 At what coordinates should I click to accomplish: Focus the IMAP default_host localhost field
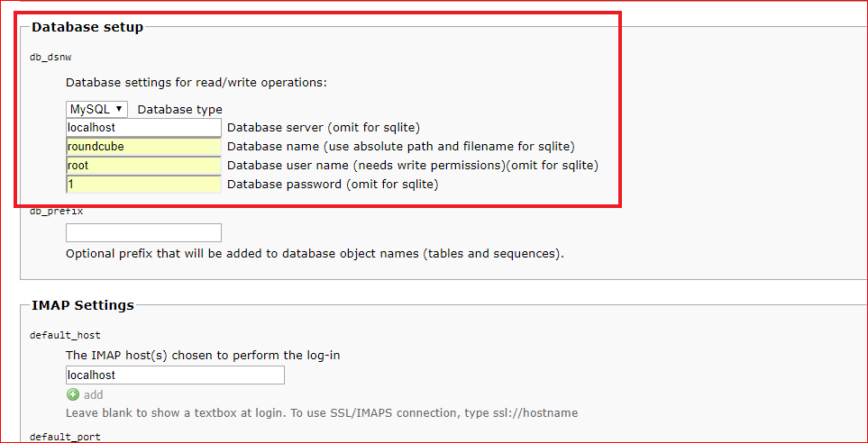click(x=175, y=375)
